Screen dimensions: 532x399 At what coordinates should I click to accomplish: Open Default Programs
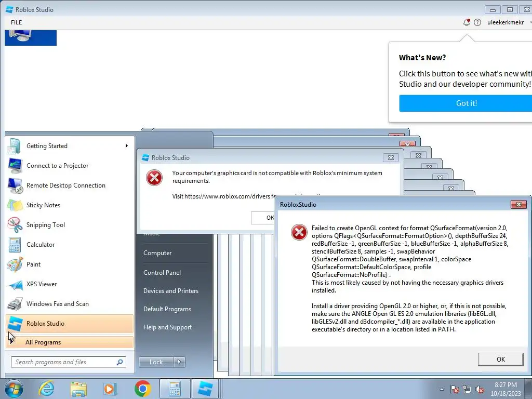point(167,309)
